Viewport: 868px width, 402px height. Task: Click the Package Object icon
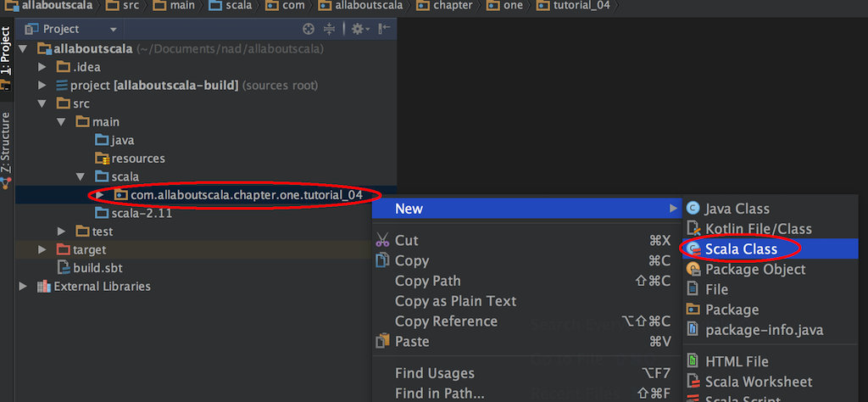pos(693,269)
